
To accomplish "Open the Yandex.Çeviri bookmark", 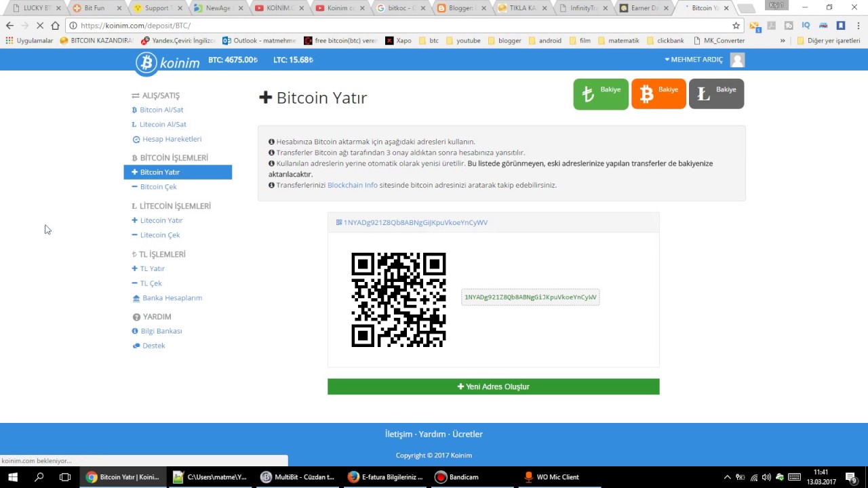I will pos(178,41).
